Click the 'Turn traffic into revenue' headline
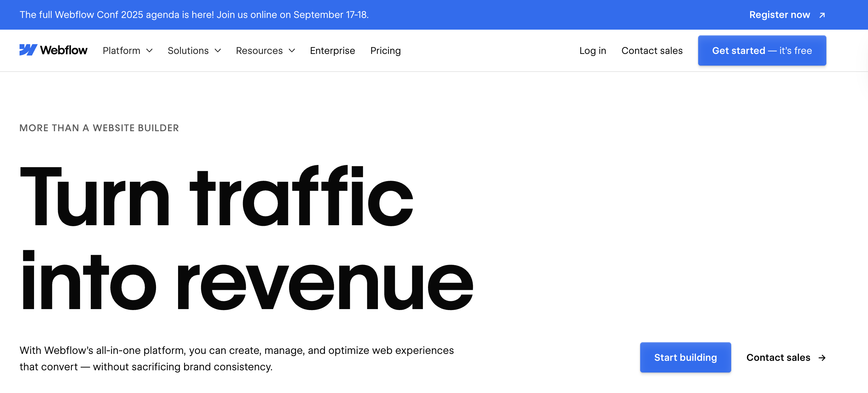868x393 pixels. tap(247, 238)
